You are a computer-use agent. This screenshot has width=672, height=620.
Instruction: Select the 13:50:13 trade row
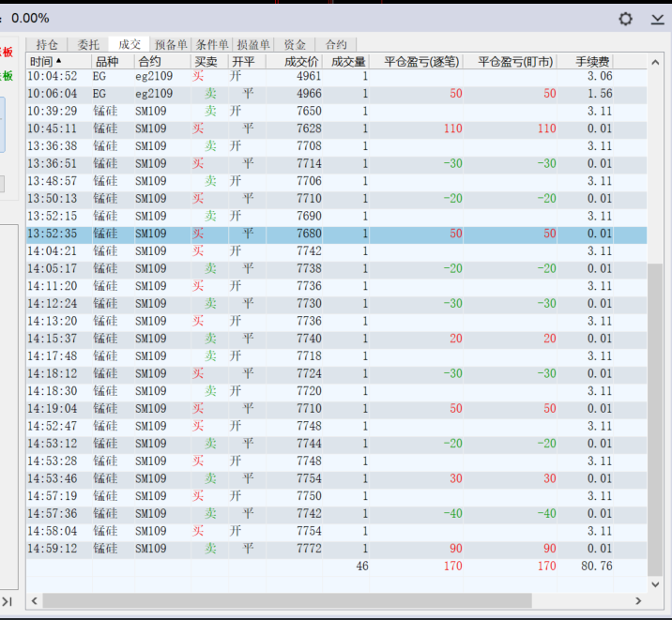tap(336, 199)
